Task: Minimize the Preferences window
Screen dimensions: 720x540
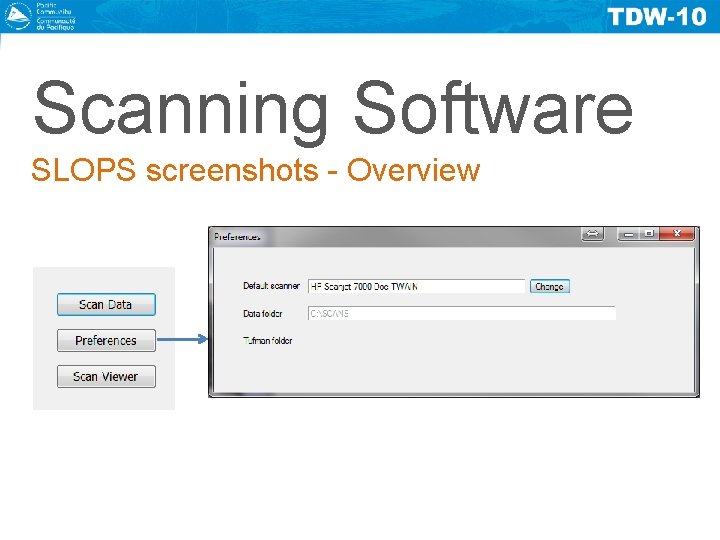Action: [629, 234]
